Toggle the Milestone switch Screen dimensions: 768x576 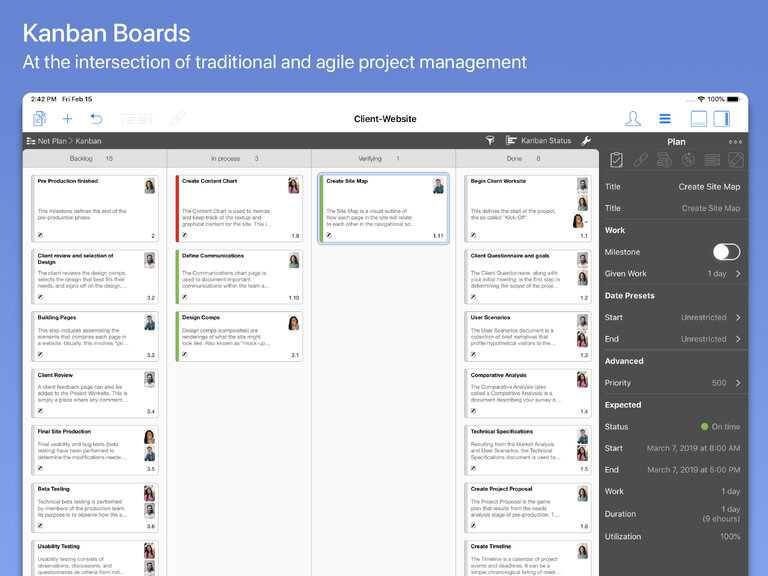coord(726,252)
